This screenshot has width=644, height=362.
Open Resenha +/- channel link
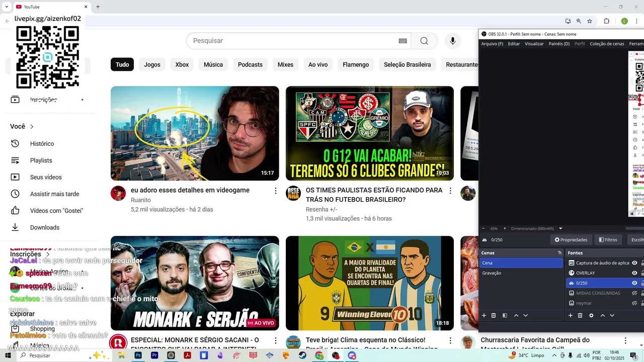click(x=321, y=209)
